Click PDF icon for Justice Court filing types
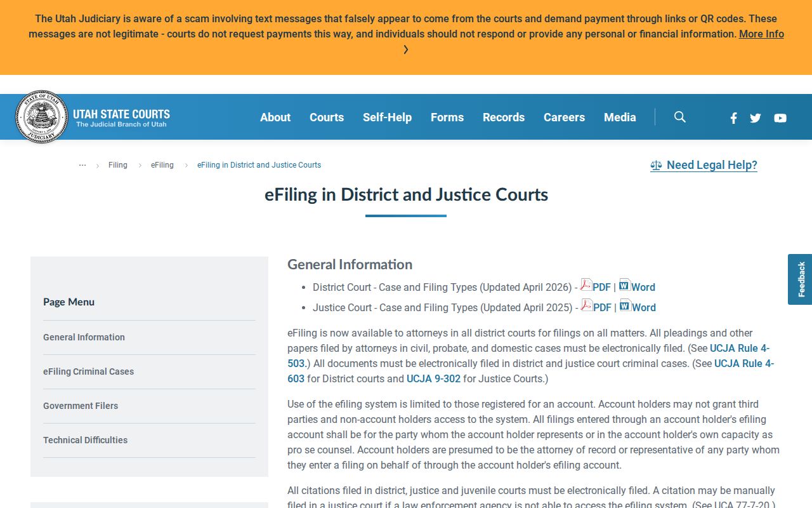 587,305
